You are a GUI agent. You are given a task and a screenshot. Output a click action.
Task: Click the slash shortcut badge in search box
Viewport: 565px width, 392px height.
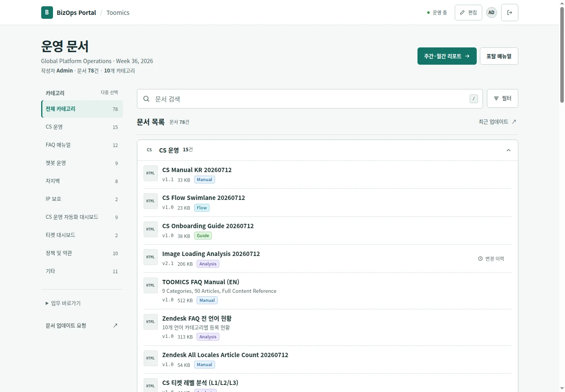[x=474, y=99]
